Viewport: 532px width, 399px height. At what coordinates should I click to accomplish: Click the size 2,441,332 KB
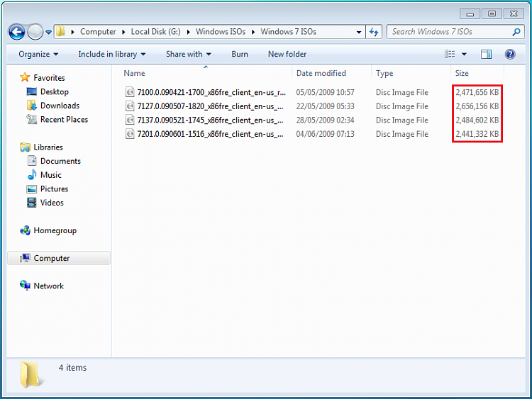(477, 134)
